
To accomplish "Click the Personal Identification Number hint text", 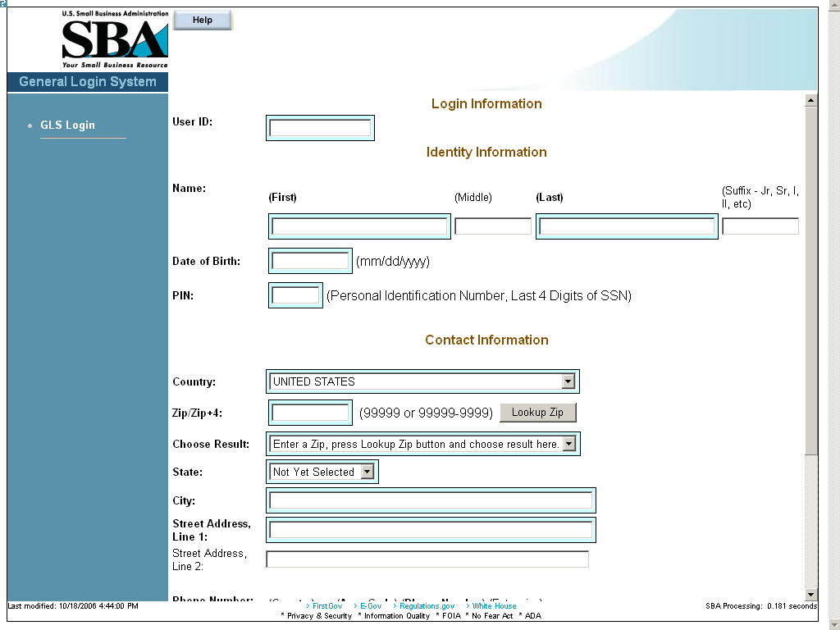I will [x=479, y=295].
